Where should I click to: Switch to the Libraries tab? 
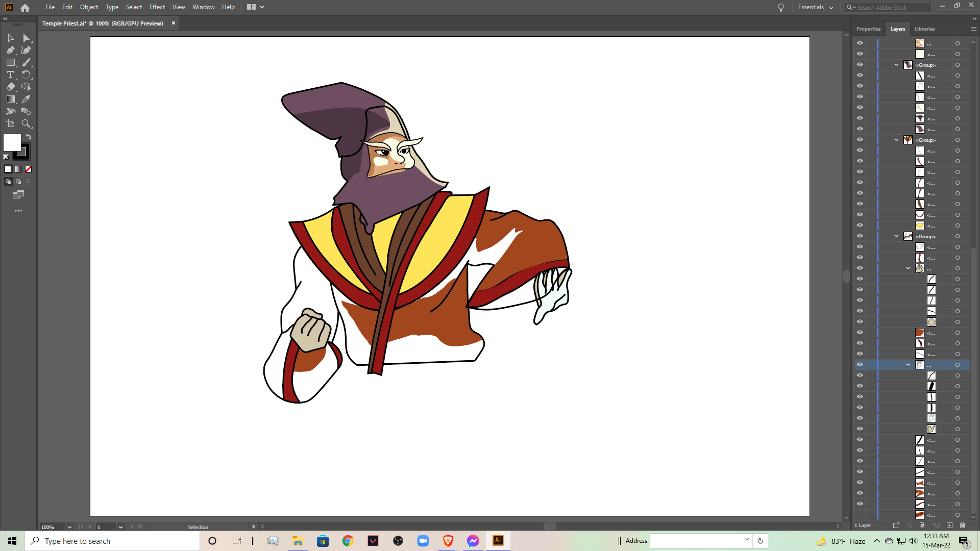[924, 29]
